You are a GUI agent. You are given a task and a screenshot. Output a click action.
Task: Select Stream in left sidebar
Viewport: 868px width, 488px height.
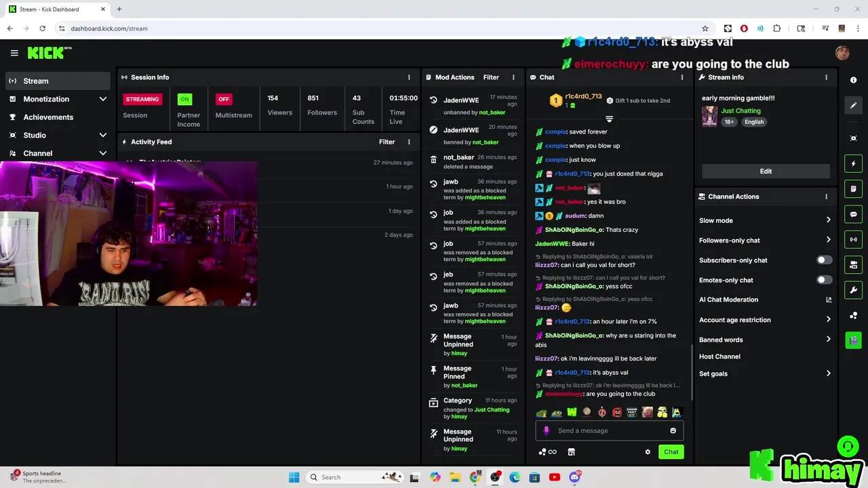click(x=58, y=81)
